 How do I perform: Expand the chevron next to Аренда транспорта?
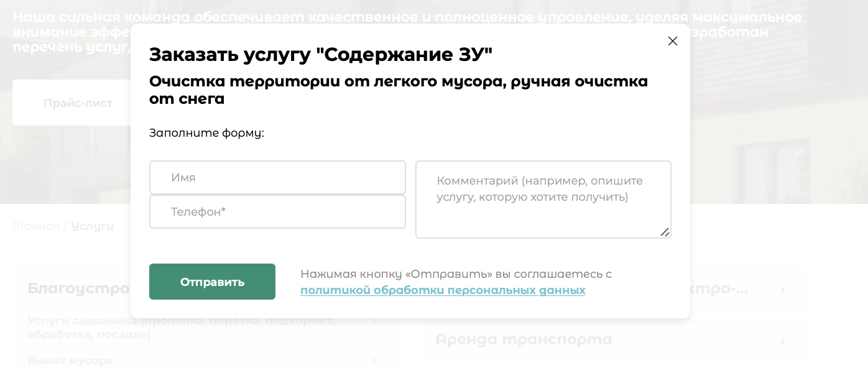pyautogui.click(x=783, y=341)
